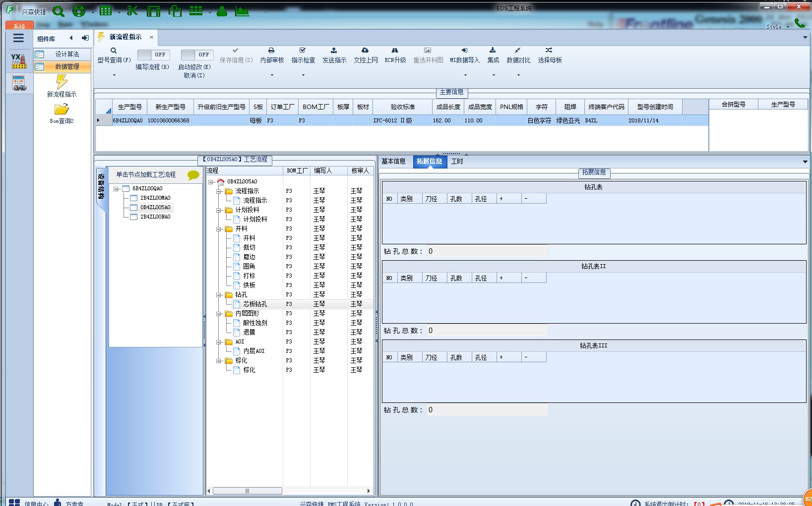Collapse the 6B4ZL00QA0 tree node

pyautogui.click(x=116, y=189)
